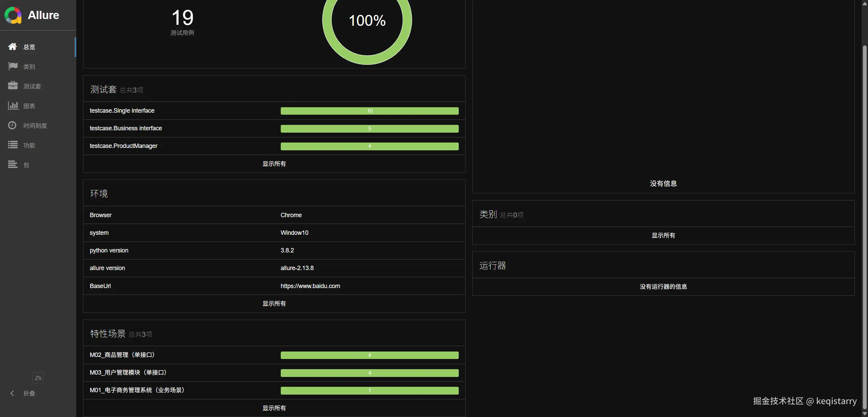Open the Packages icon (包)
The width and height of the screenshot is (868, 417).
coord(13,165)
